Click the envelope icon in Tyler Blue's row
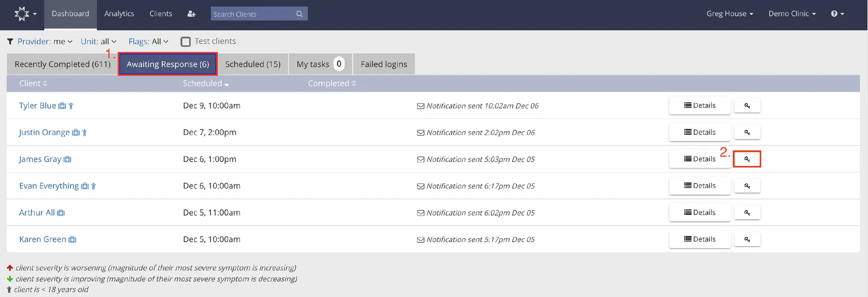 (x=420, y=106)
